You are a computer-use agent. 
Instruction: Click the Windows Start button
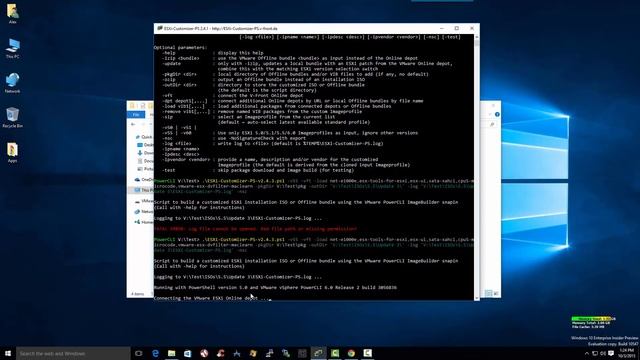click(8, 353)
